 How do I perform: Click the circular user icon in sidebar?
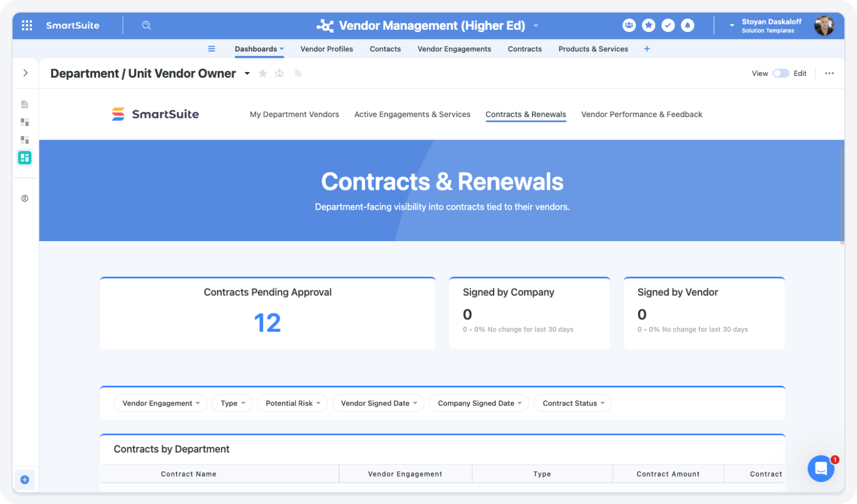25,198
